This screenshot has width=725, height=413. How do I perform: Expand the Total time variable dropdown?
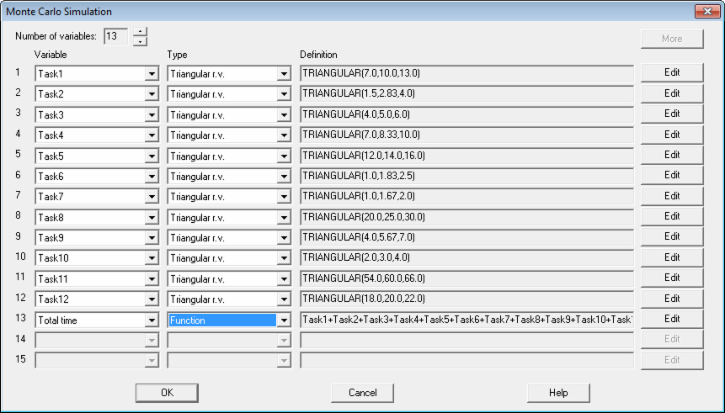click(x=151, y=320)
